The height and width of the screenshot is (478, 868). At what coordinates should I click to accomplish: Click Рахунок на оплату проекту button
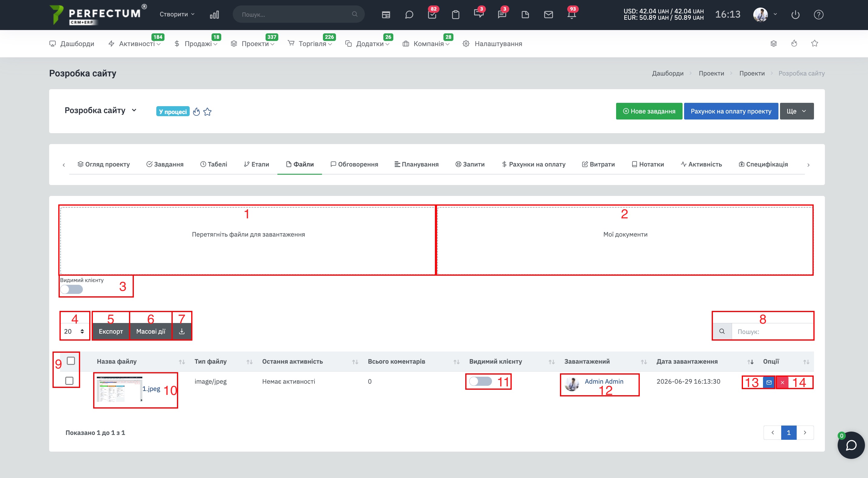click(731, 111)
